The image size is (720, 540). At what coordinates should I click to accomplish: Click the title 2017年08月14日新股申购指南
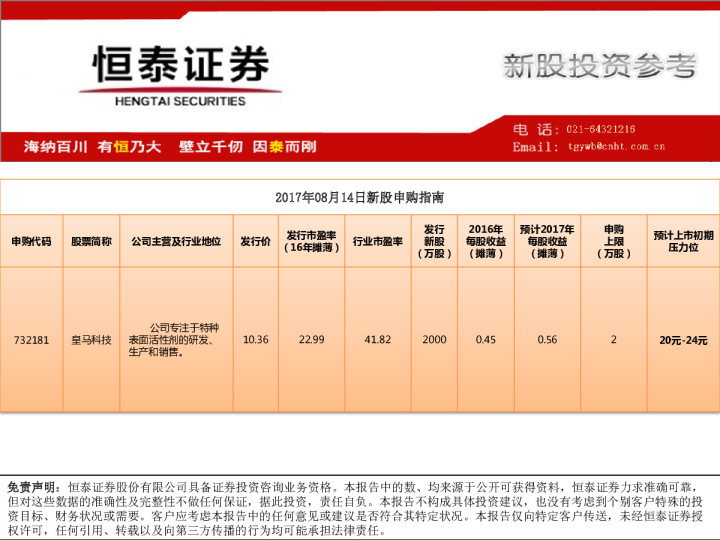point(360,197)
